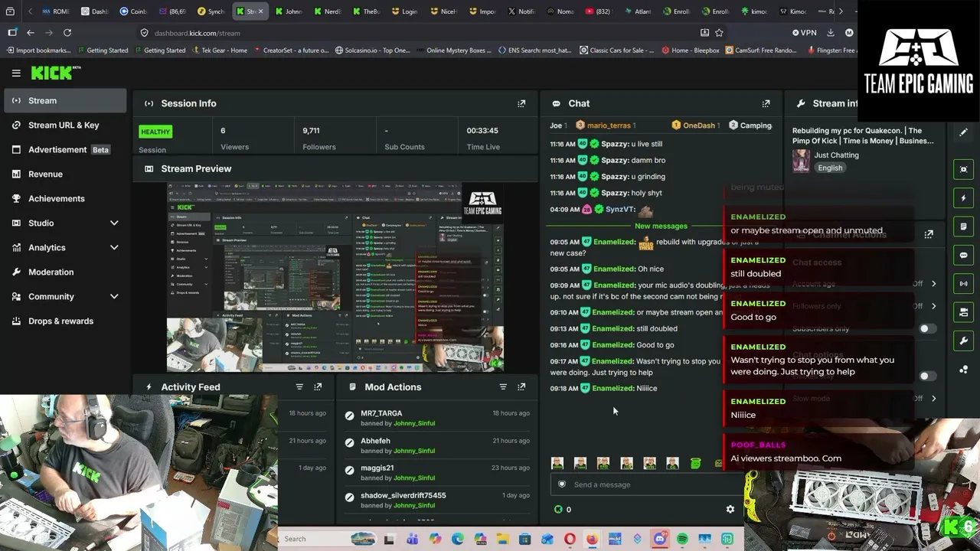Click the browser address bar
This screenshot has width=980, height=551.
(420, 33)
